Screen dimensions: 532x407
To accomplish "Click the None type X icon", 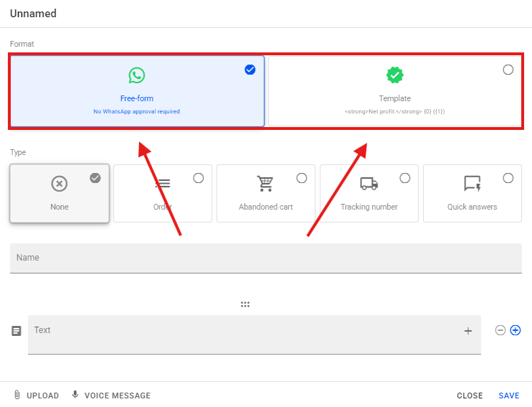I will pos(60,184).
